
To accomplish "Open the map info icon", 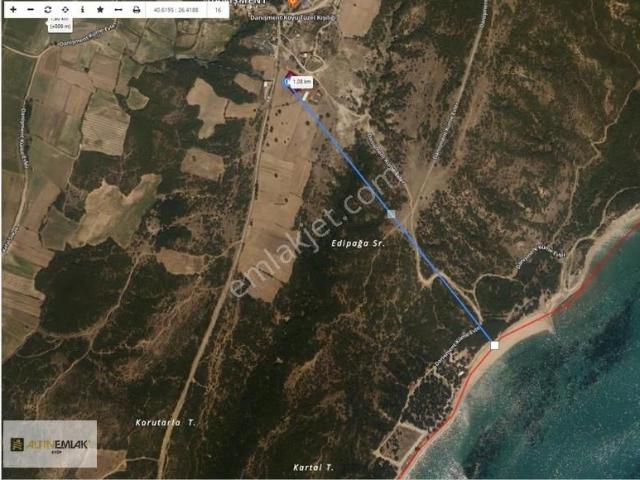I will tap(82, 9).
